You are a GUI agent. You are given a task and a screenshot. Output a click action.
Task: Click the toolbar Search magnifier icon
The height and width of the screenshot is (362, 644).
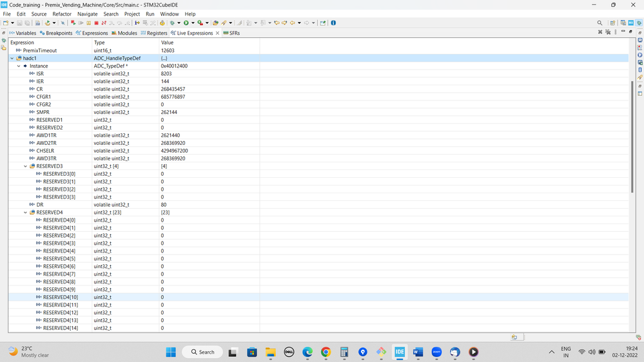pos(600,23)
